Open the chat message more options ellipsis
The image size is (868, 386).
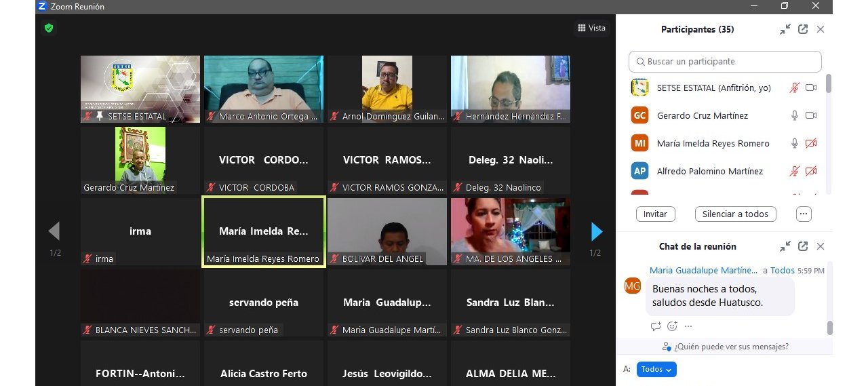tap(688, 326)
